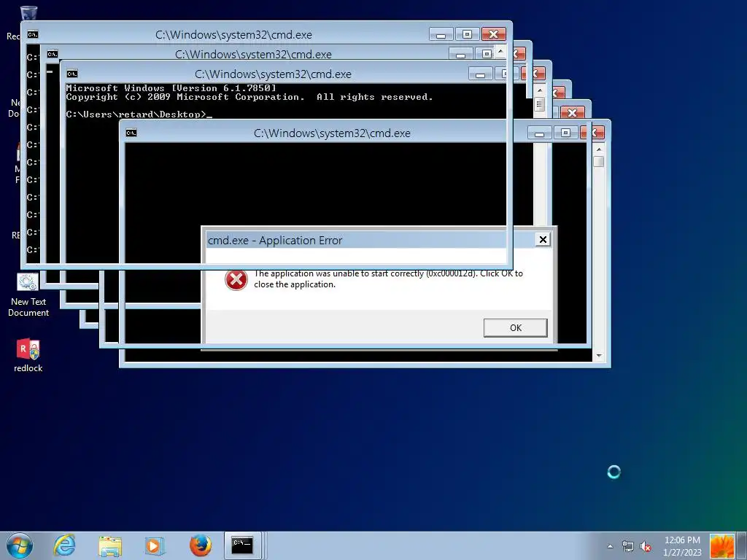Click OK in the Application Error dialog
Viewport: 747px width, 560px height.
(x=516, y=327)
